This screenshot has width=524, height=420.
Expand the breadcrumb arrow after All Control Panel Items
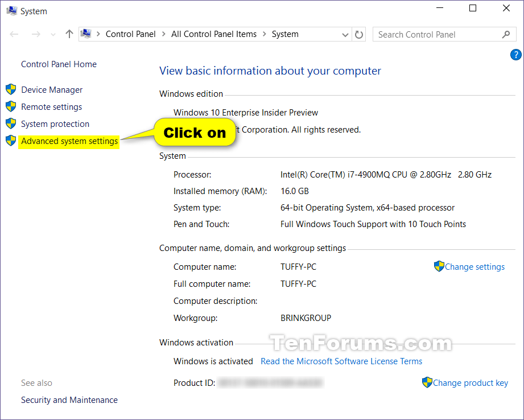pyautogui.click(x=264, y=34)
